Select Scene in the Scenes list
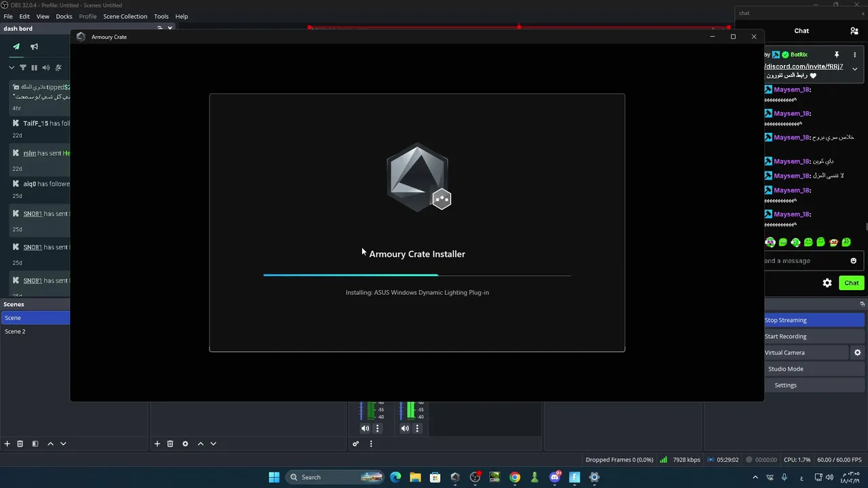This screenshot has height=488, width=868. point(35,318)
